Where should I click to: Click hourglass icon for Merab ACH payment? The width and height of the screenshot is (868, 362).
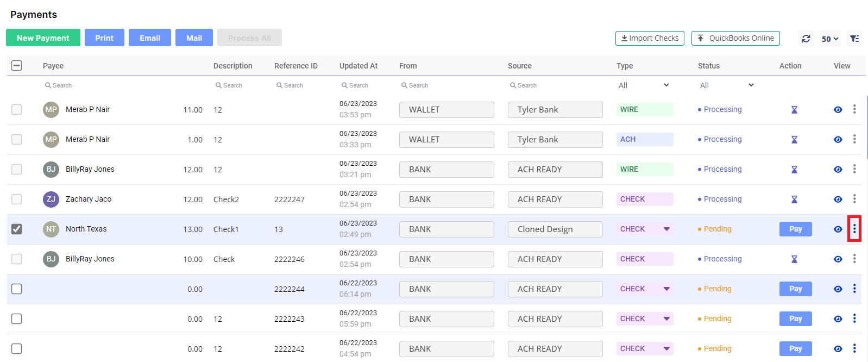[794, 140]
